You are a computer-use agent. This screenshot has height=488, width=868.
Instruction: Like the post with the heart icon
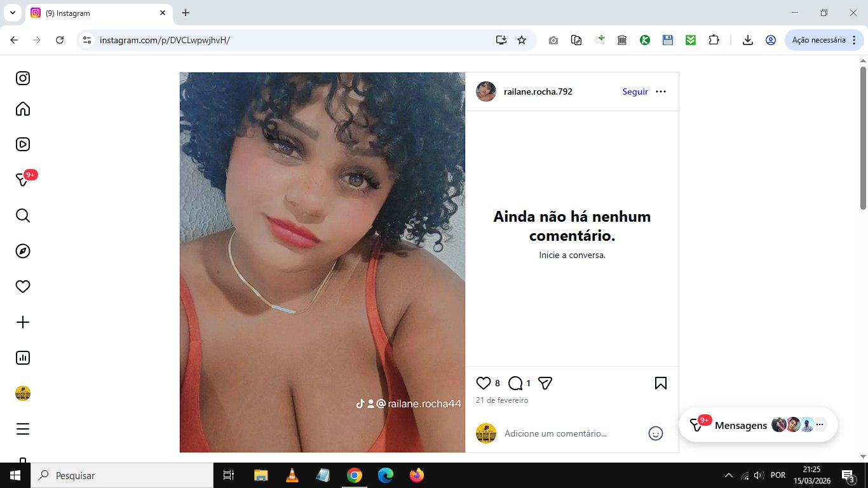[484, 383]
